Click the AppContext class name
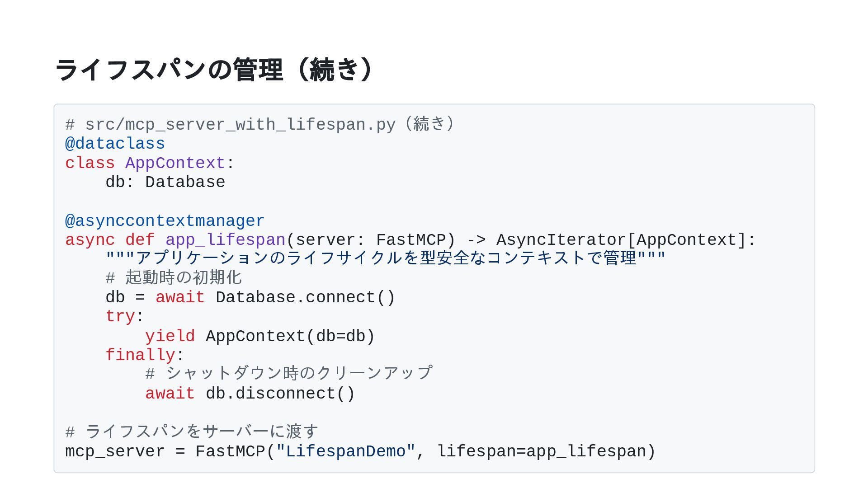Screen dimensions: 868x488 pos(175,163)
